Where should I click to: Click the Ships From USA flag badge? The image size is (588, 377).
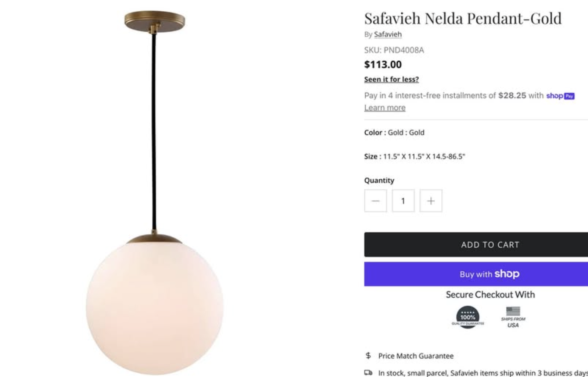tap(513, 317)
